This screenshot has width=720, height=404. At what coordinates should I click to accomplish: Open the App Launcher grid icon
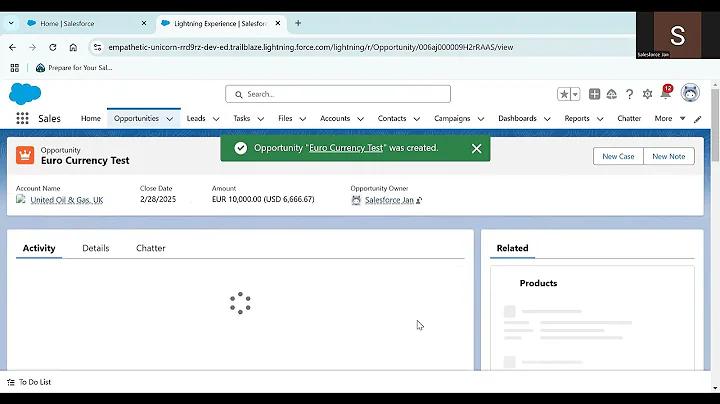22,118
